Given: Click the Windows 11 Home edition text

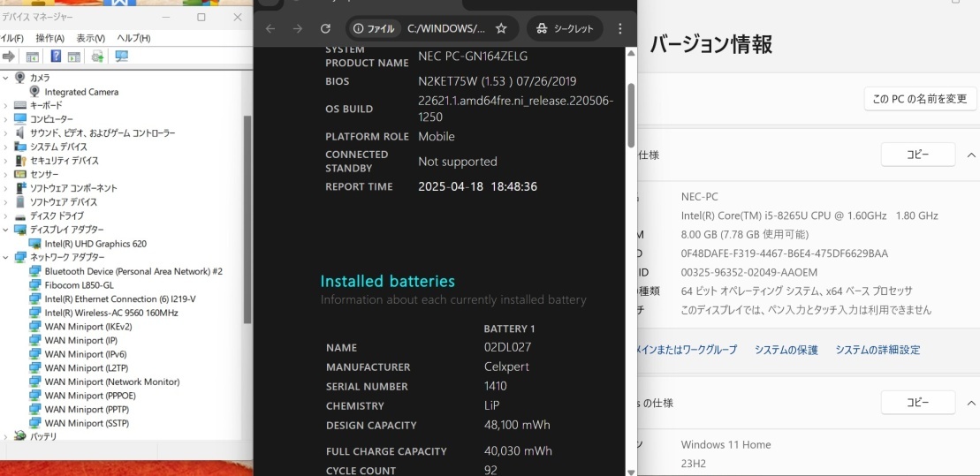Looking at the screenshot, I should (726, 445).
